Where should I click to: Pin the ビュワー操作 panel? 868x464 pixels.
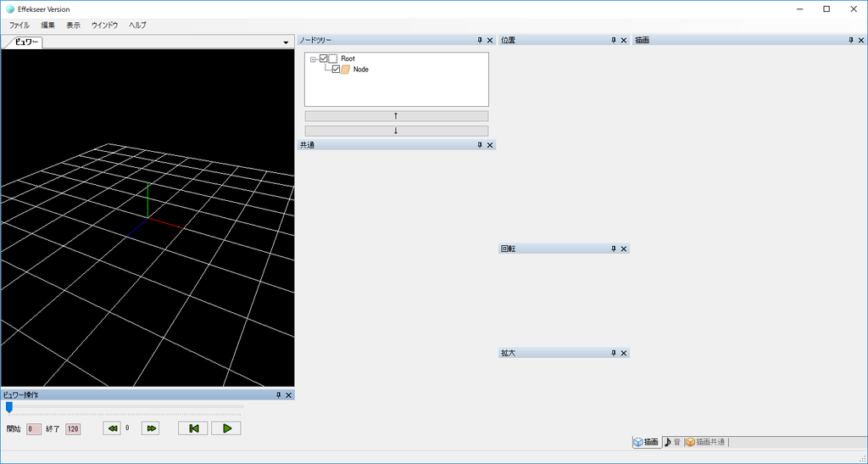click(x=278, y=395)
